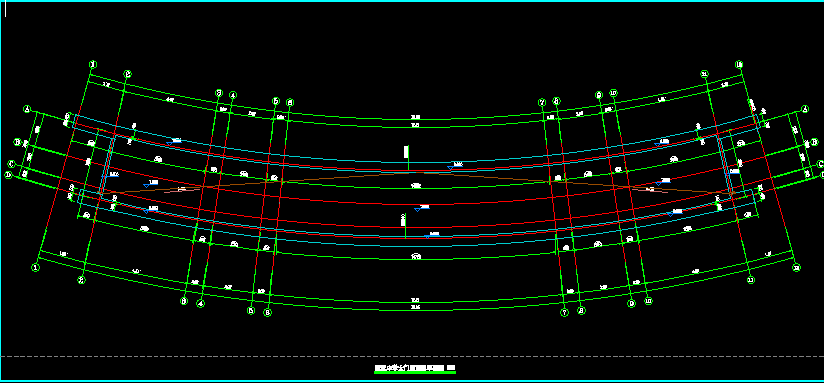Image resolution: width=824 pixels, height=383 pixels.
Task: Pick axis bubble 12 below the plan
Action: 797,267
